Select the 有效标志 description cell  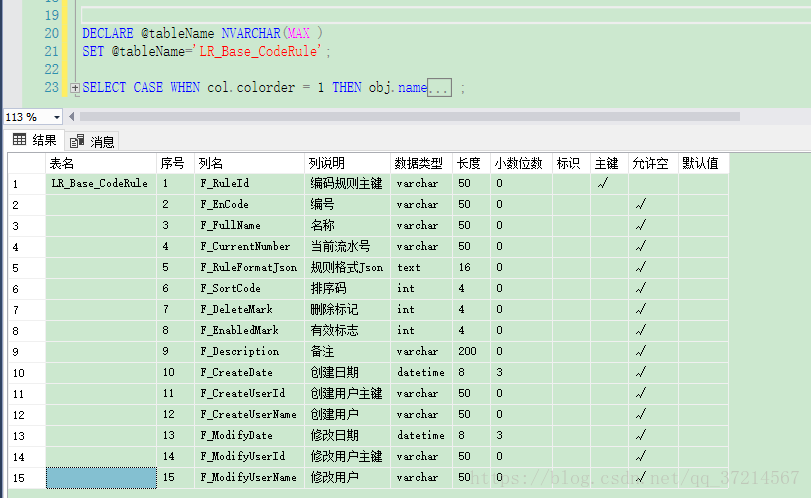pos(348,330)
